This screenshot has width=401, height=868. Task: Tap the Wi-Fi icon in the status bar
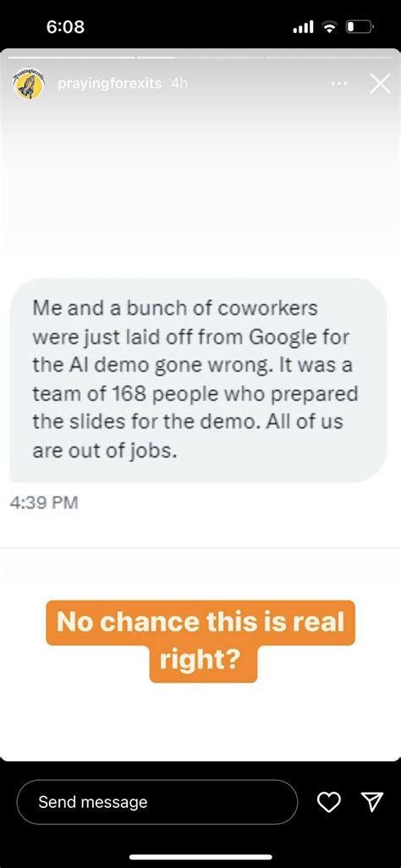pos(331,26)
